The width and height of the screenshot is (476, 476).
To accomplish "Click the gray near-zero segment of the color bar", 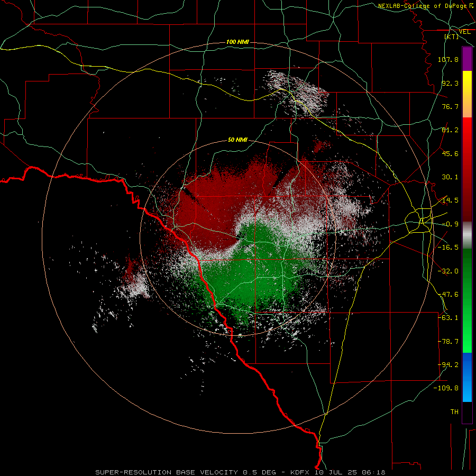I will pos(467,235).
